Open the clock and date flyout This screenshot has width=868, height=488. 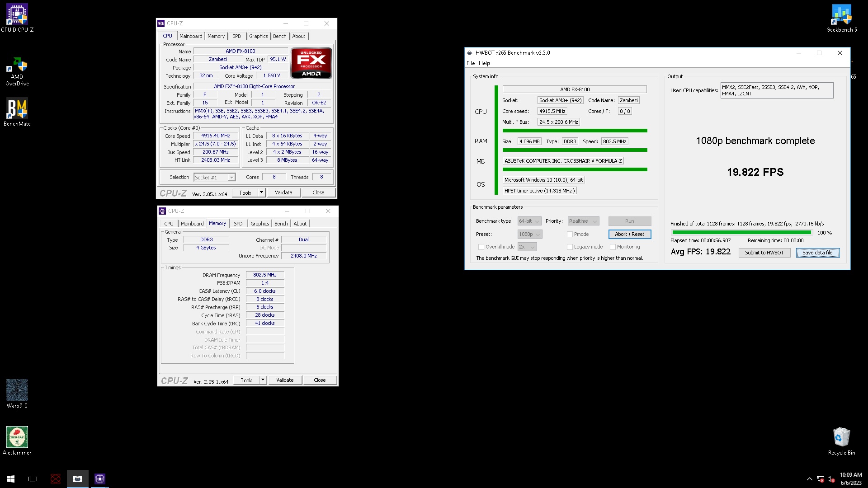[x=851, y=479]
